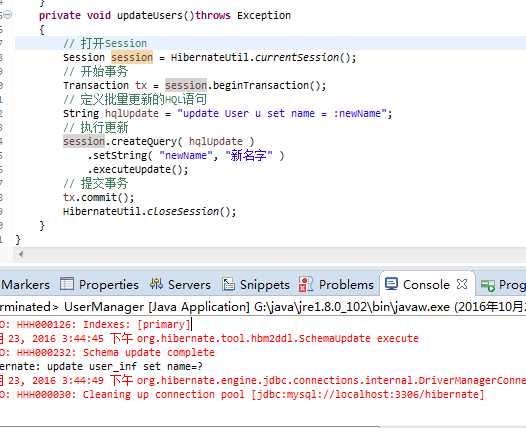Click the Progress tab icon
Viewport: 526px width, 428px height.
(487, 285)
